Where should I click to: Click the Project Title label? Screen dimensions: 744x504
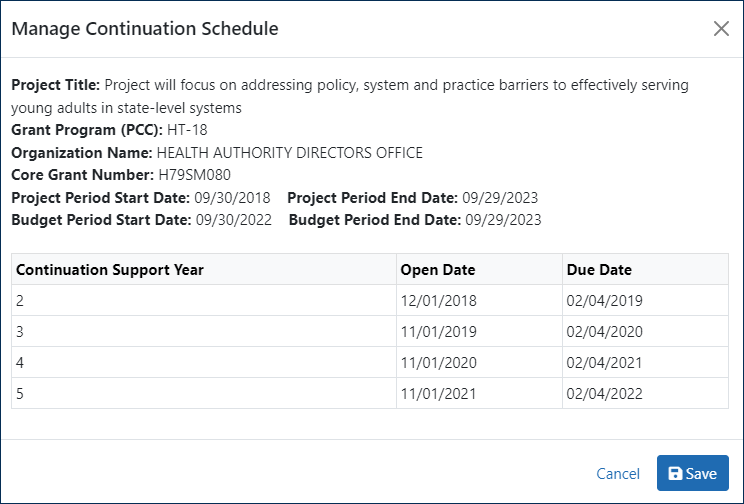tap(56, 85)
